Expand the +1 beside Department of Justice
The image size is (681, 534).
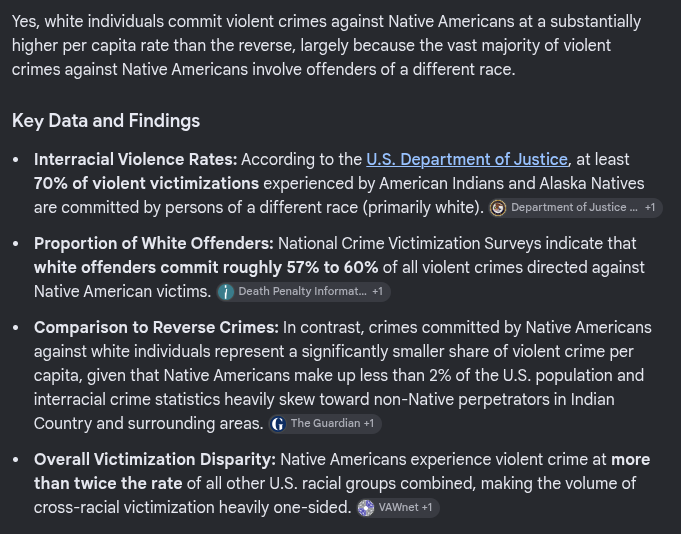[650, 208]
